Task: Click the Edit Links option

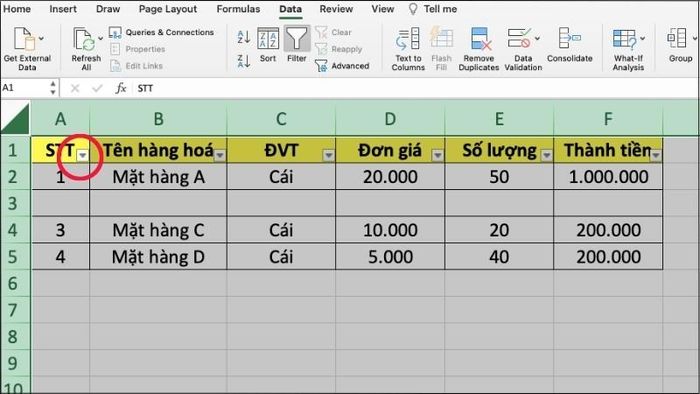Action: point(136,66)
